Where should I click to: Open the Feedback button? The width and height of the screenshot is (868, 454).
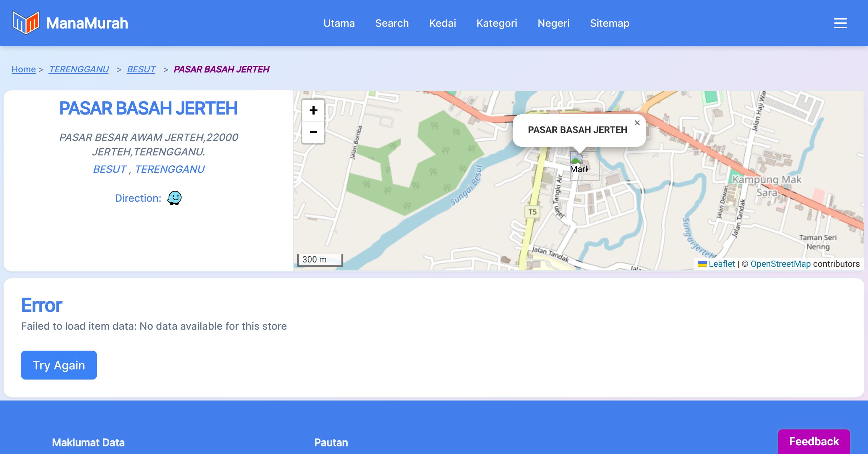click(x=814, y=441)
